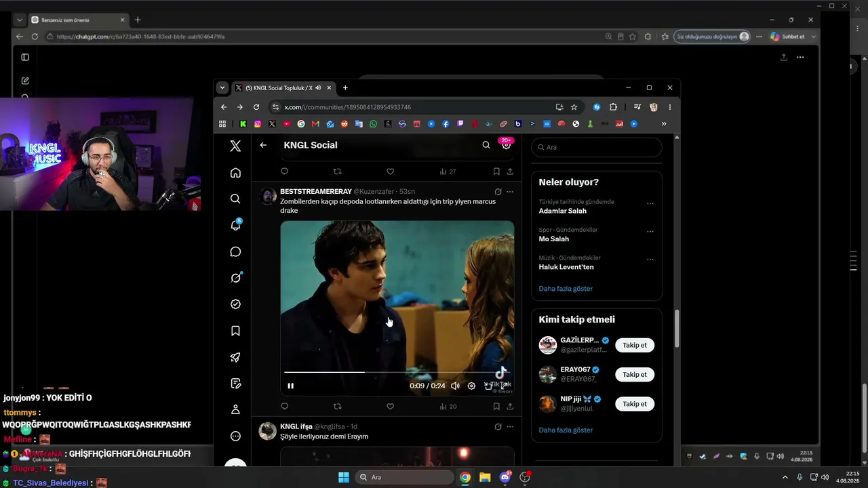View the 20 views analytics of the post
Screen dimensions: 868x488
coord(448,407)
